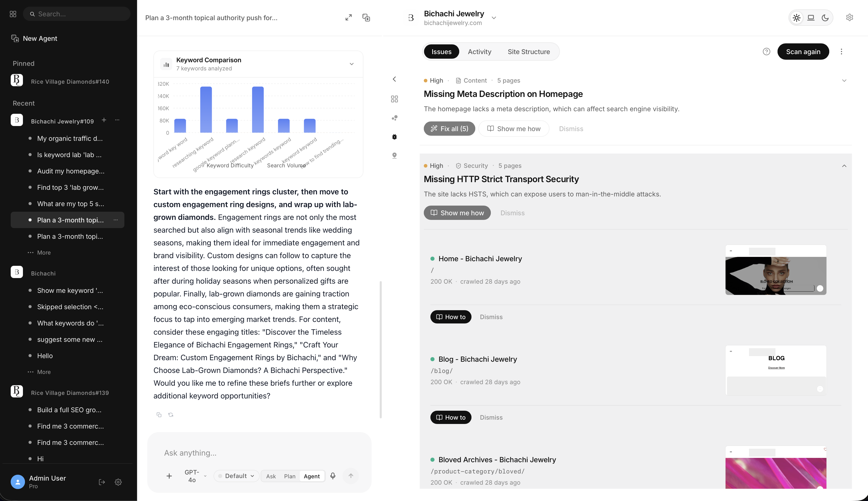This screenshot has height=501, width=868.
Task: Click the New Agent icon
Action: [15, 38]
